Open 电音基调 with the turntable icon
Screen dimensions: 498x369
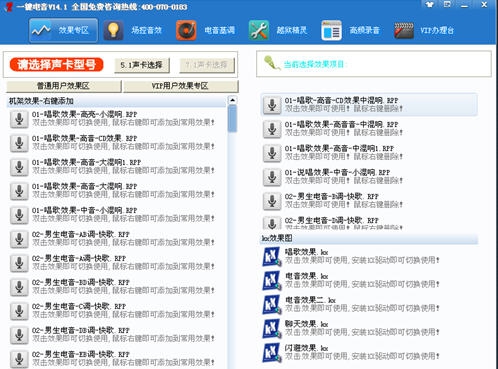(206, 30)
